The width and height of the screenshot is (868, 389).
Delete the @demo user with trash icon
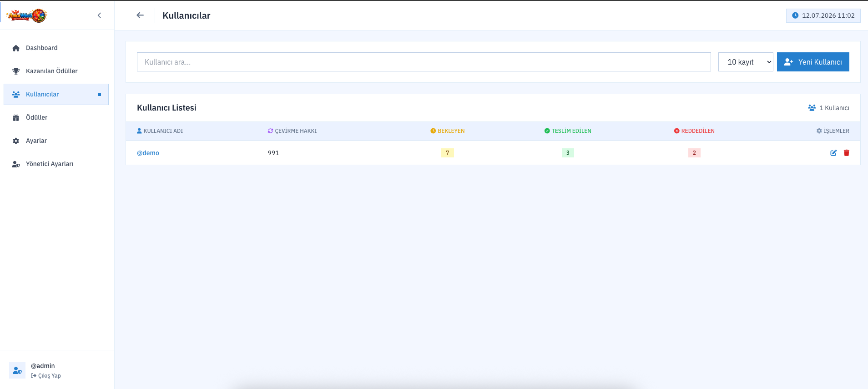pos(847,153)
